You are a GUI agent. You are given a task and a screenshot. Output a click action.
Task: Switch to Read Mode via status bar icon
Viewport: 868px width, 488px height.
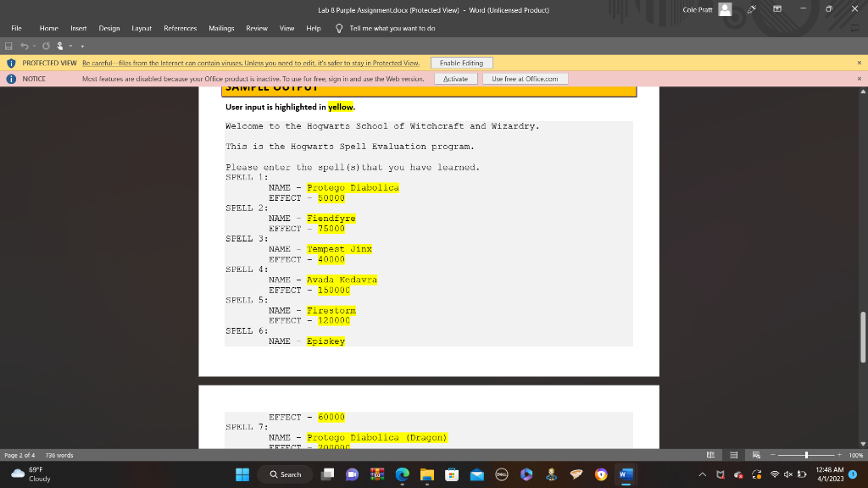click(x=711, y=454)
